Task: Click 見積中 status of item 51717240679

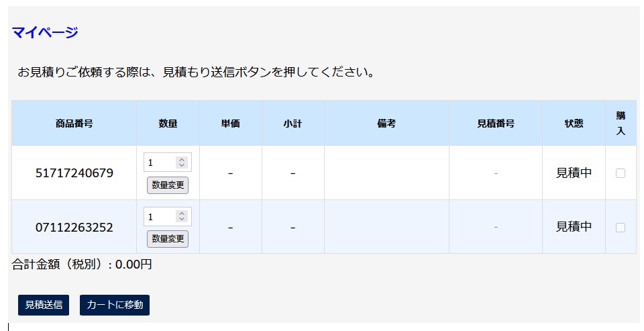Action: click(x=574, y=173)
